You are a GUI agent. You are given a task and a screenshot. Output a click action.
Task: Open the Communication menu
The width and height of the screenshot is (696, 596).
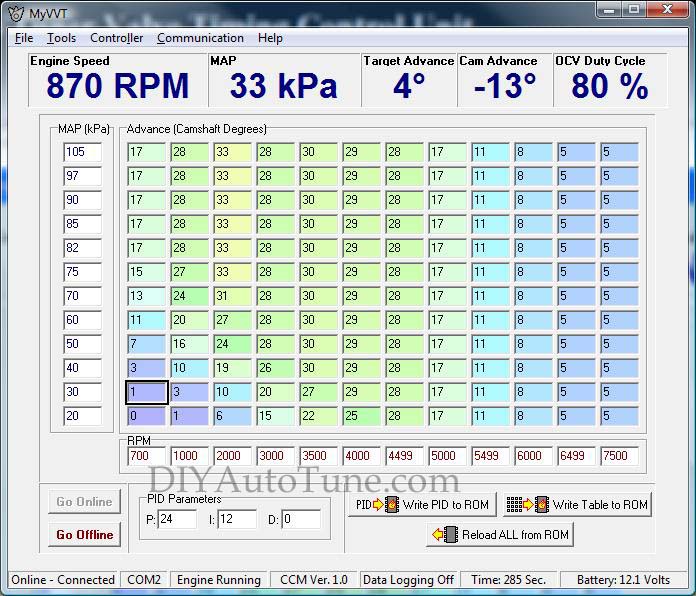click(x=200, y=38)
